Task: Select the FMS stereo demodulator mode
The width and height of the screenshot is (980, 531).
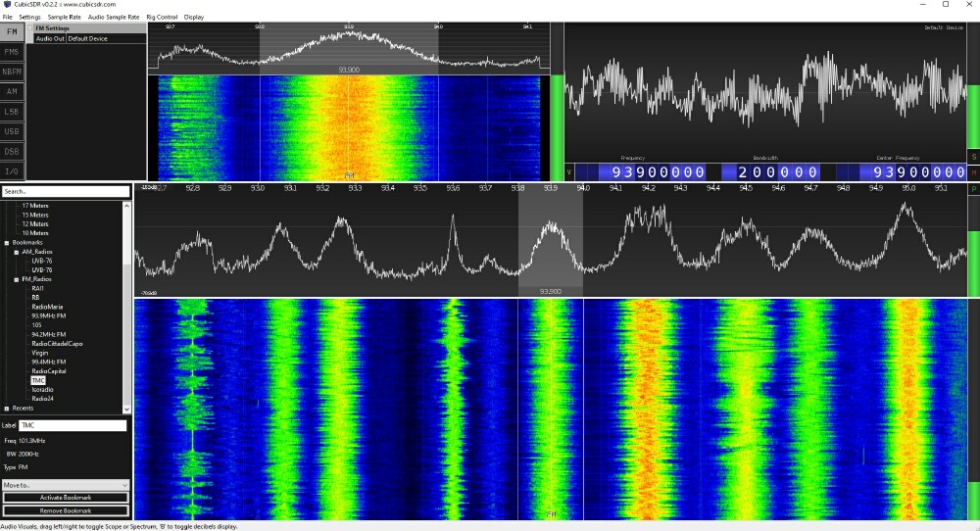Action: click(12, 52)
